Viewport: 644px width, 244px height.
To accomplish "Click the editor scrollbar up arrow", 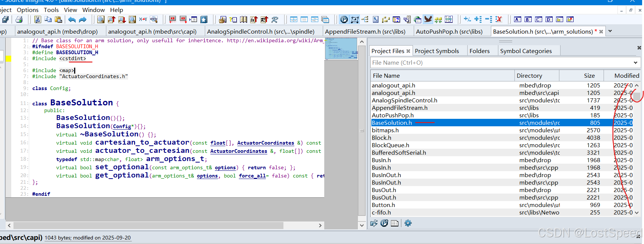I will click(362, 42).
